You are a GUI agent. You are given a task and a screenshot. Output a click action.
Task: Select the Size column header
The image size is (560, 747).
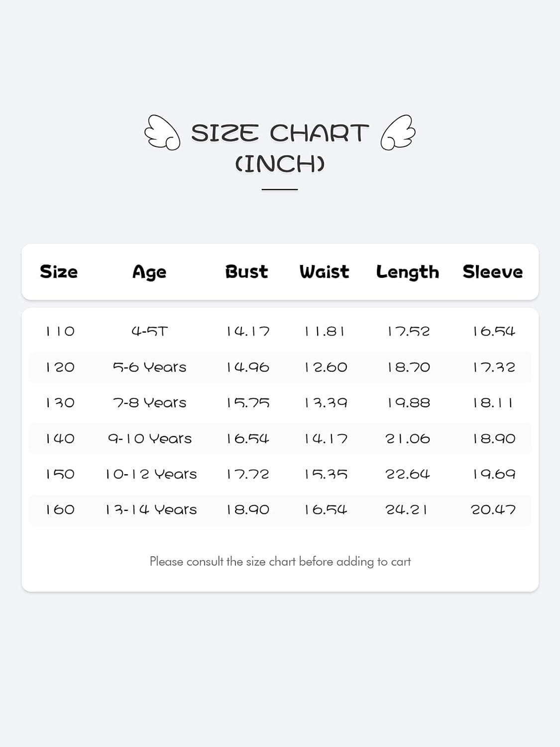(x=59, y=272)
